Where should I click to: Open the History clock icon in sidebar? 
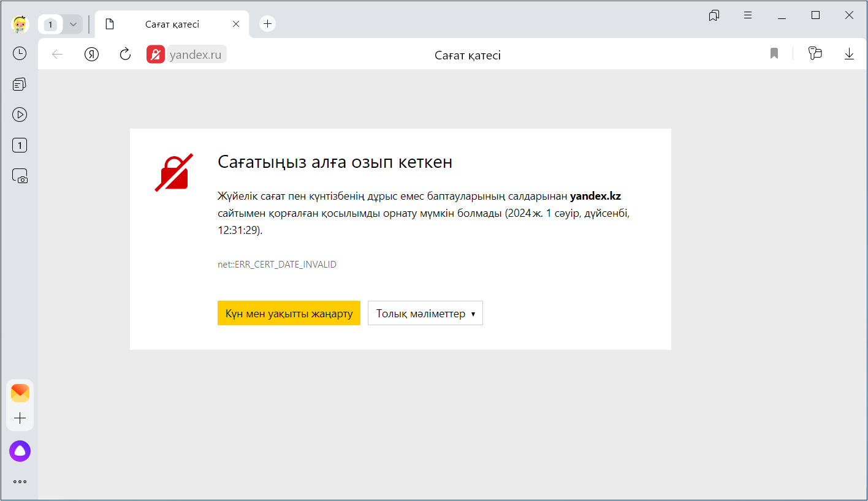point(20,53)
